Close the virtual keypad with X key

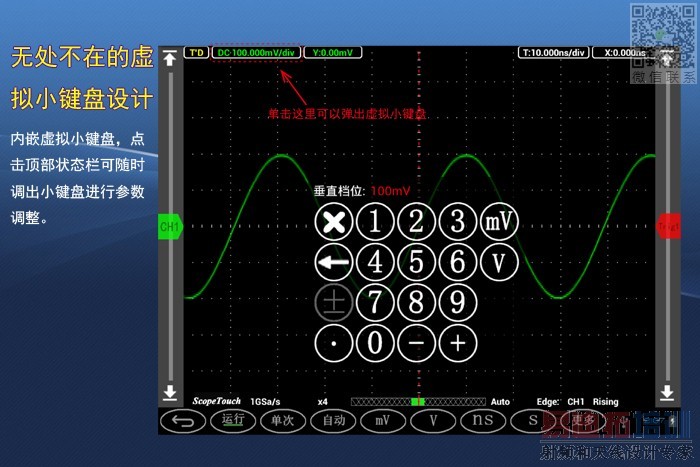pos(333,221)
